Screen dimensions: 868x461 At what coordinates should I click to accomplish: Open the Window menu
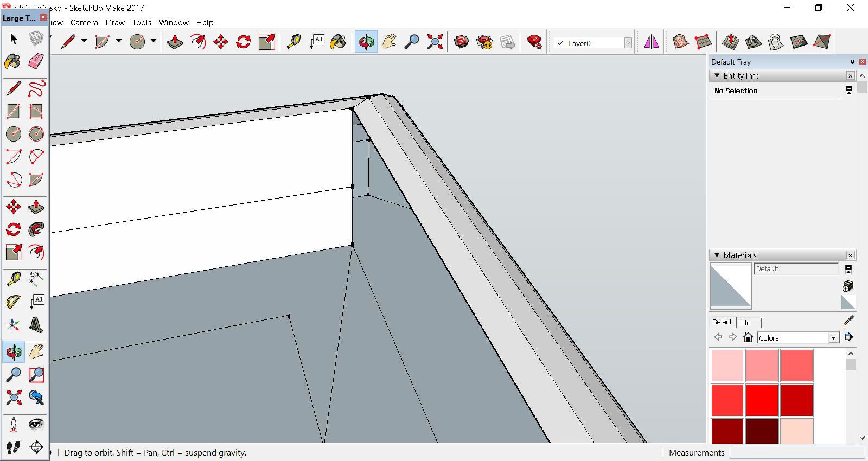[x=174, y=23]
